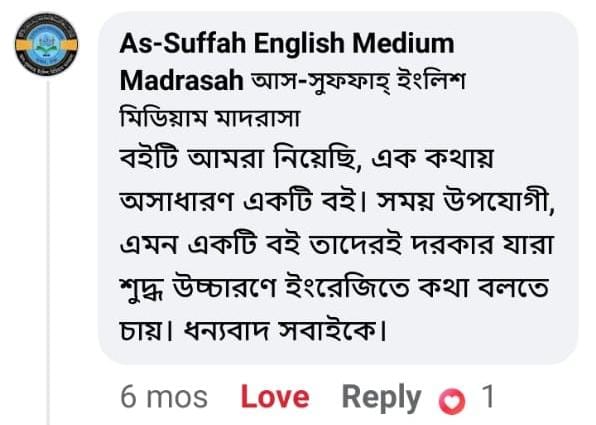This screenshot has height=425, width=596.
Task: Click the word 'চায়' on last line
Action: (141, 330)
